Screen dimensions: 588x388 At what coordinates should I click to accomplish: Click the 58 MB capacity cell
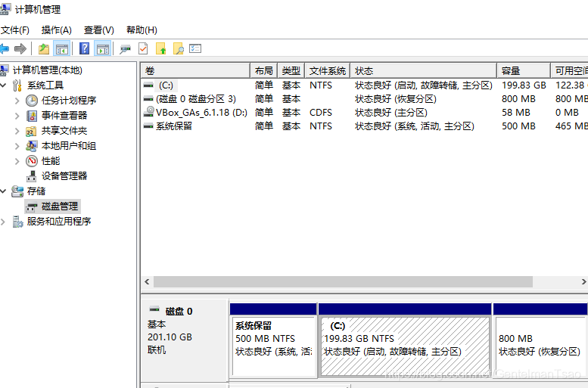[x=516, y=113]
